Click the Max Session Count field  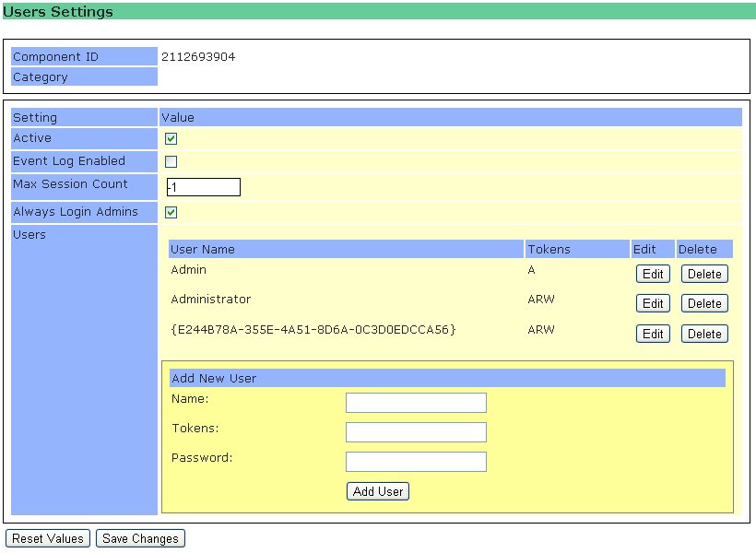pos(203,187)
